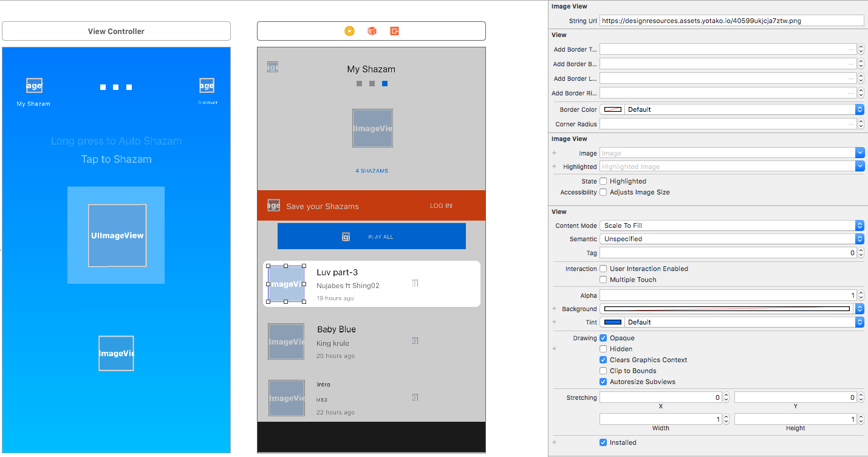Screen dimensions: 868x457
Task: Select the Luv part-3 album image view
Action: click(x=286, y=284)
